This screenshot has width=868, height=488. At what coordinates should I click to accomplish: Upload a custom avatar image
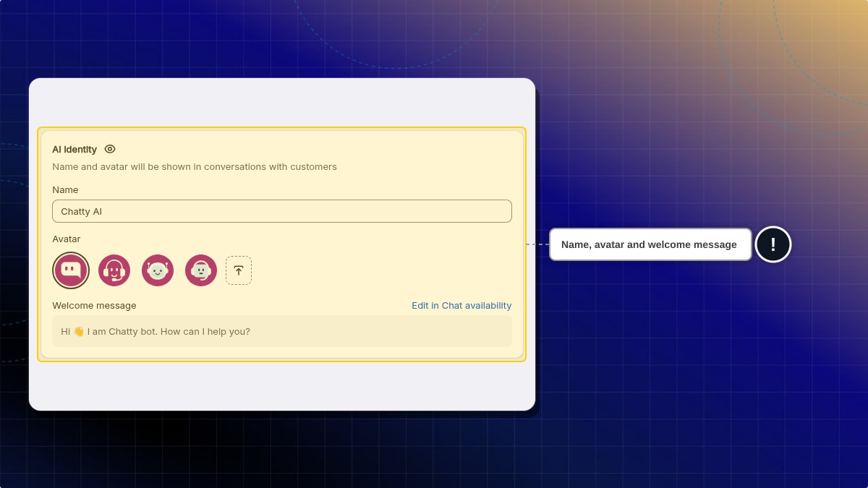coord(239,270)
